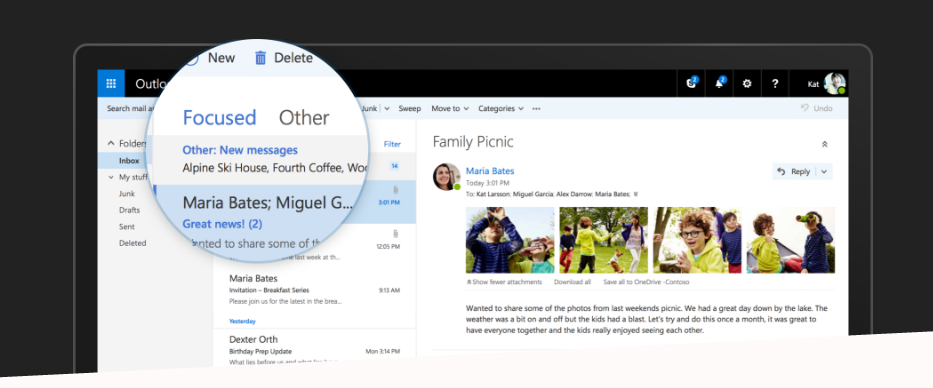Screen dimensions: 933x388
Task: Click paperclip icon on 3:01 PM message
Action: (x=395, y=190)
